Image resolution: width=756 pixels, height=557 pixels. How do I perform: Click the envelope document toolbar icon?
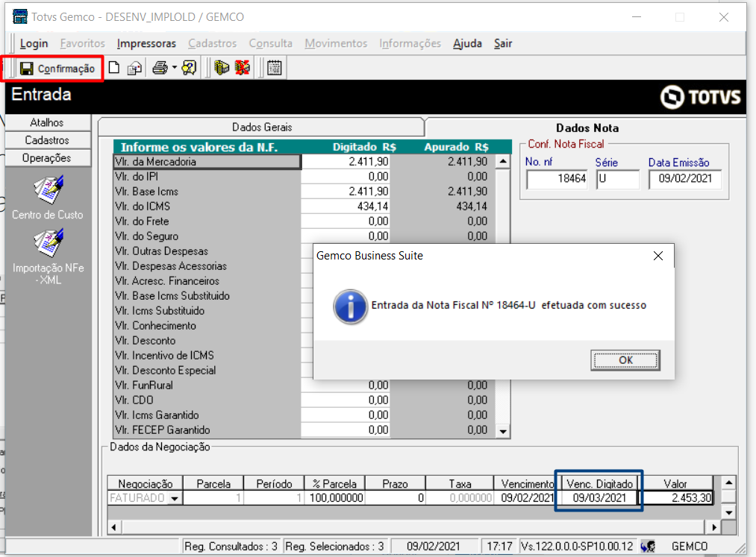(x=134, y=68)
